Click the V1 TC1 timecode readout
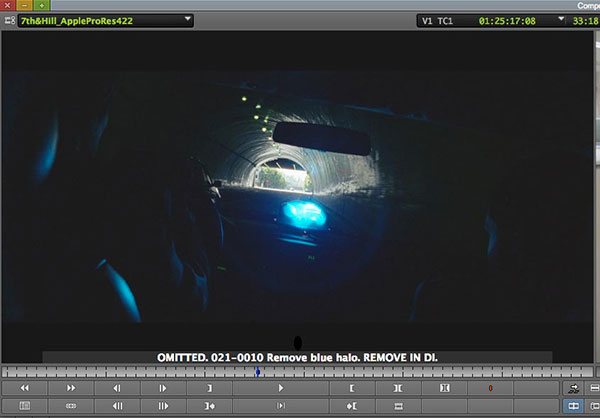 click(x=479, y=21)
